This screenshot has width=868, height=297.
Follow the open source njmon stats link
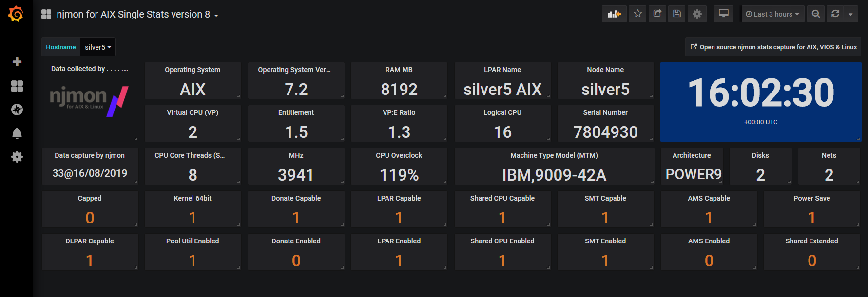(x=773, y=47)
